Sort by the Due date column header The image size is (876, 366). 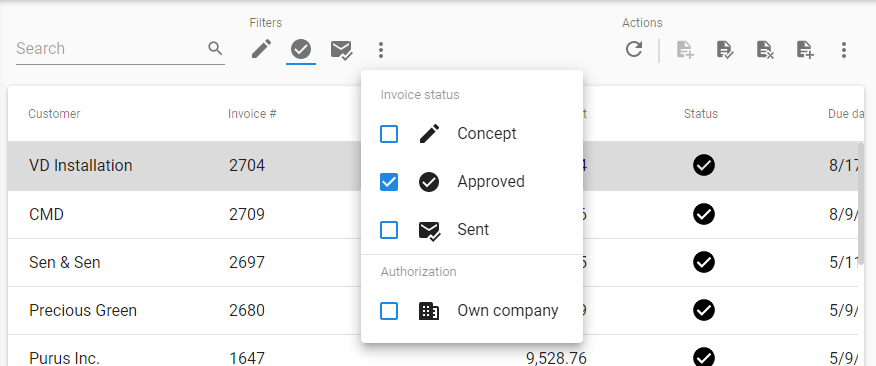coord(846,114)
